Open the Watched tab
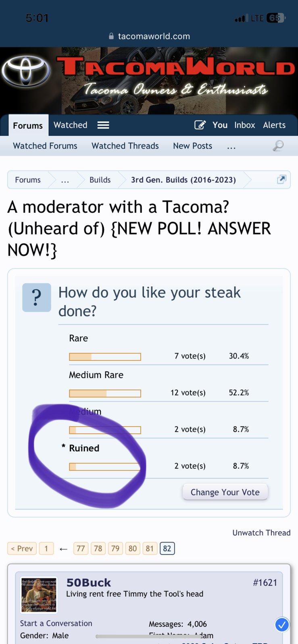298x644 pixels. click(x=71, y=125)
